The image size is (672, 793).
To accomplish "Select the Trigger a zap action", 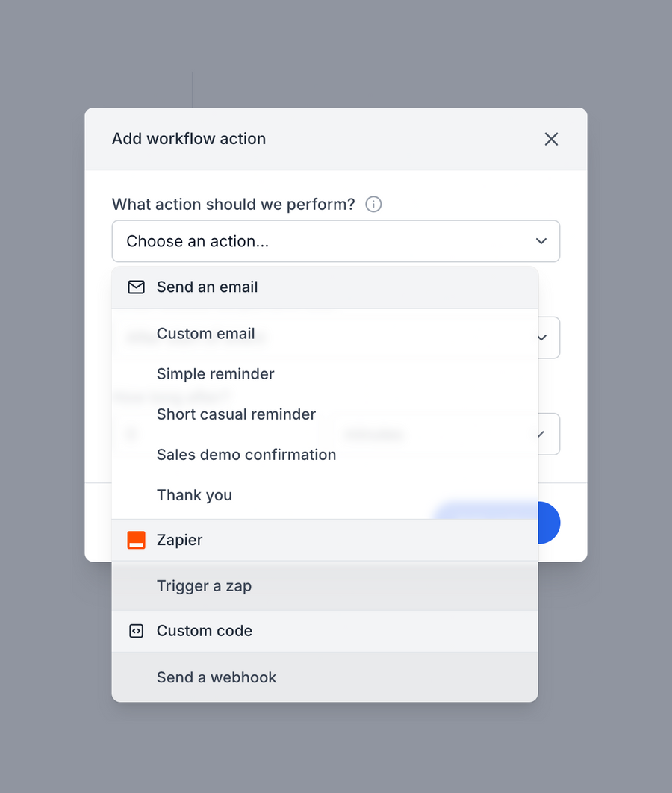I will [x=204, y=585].
